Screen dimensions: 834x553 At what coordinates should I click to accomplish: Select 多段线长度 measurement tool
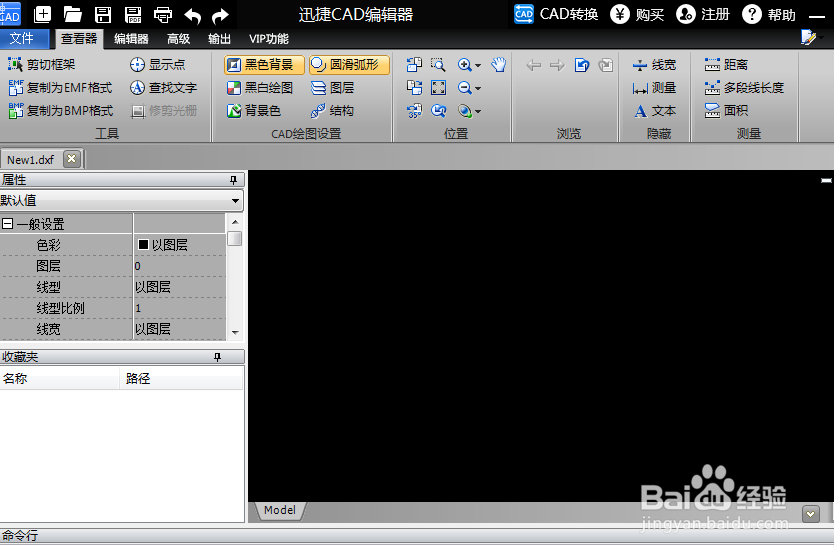tap(744, 88)
